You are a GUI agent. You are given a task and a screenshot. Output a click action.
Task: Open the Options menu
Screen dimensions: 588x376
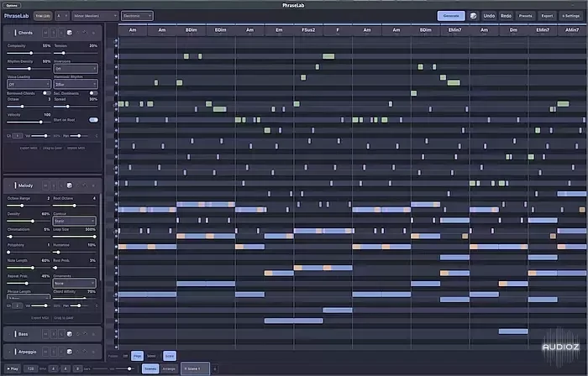12,5
